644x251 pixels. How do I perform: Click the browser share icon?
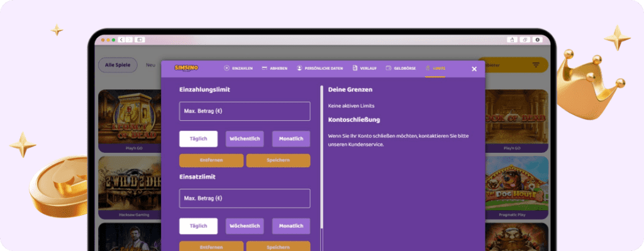pos(512,40)
